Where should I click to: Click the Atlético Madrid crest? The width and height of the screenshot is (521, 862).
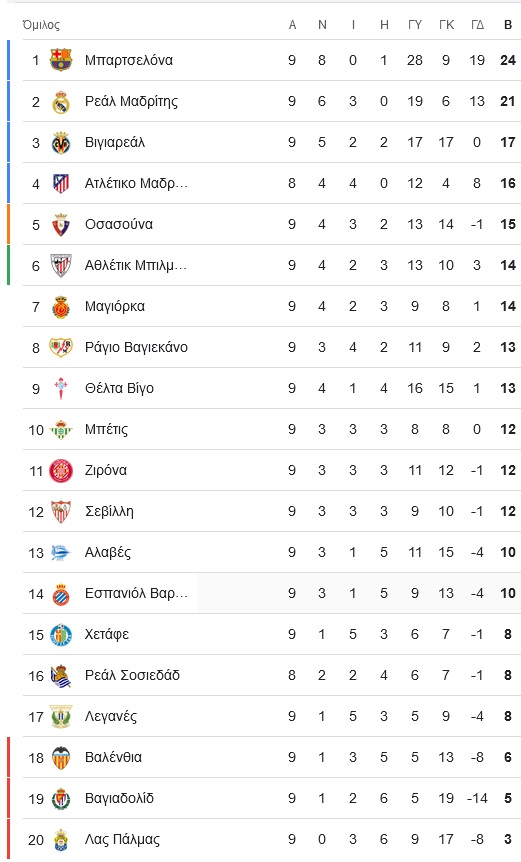pyautogui.click(x=61, y=183)
